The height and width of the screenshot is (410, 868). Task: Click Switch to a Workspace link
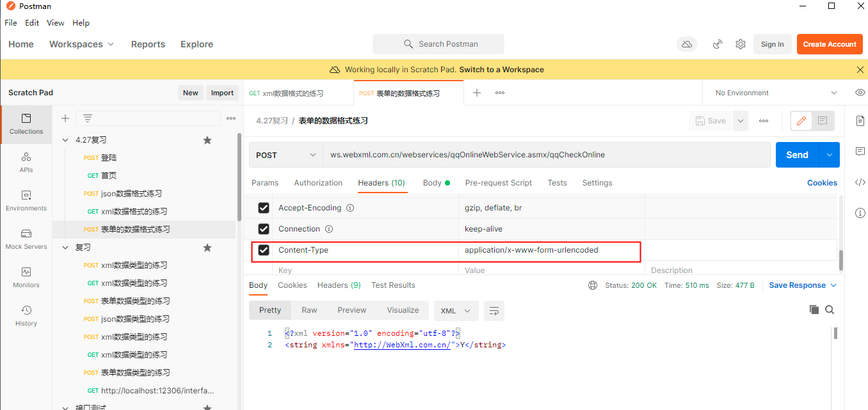coord(501,70)
